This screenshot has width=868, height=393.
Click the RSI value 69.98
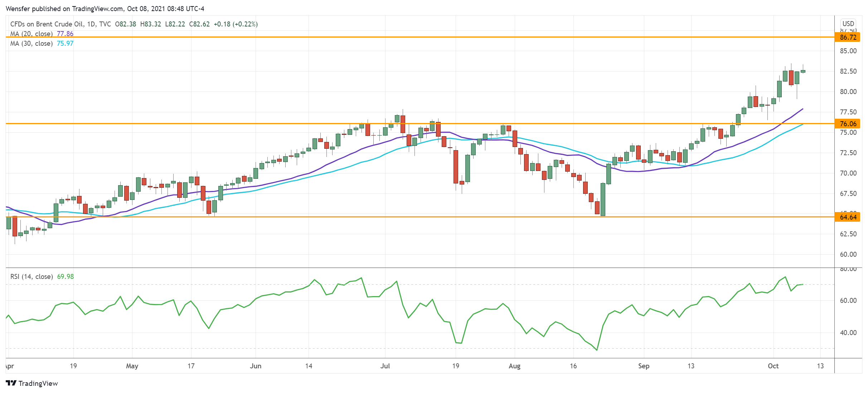(66, 276)
